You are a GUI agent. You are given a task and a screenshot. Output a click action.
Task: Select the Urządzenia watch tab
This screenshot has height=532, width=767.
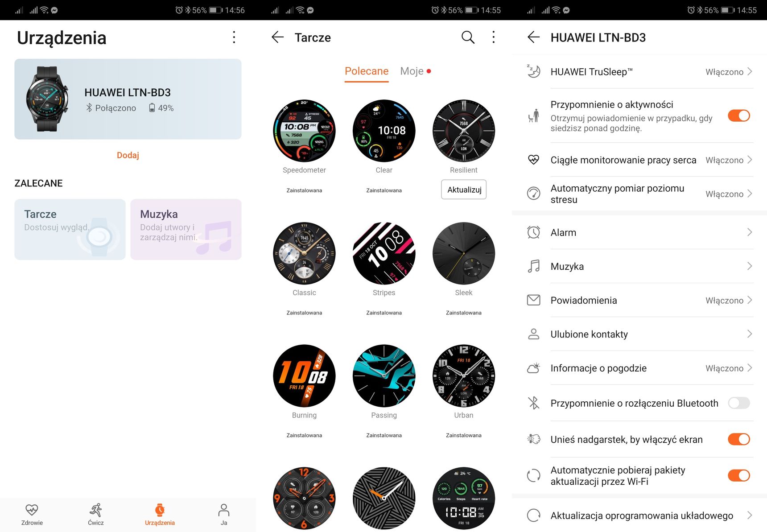[160, 515]
